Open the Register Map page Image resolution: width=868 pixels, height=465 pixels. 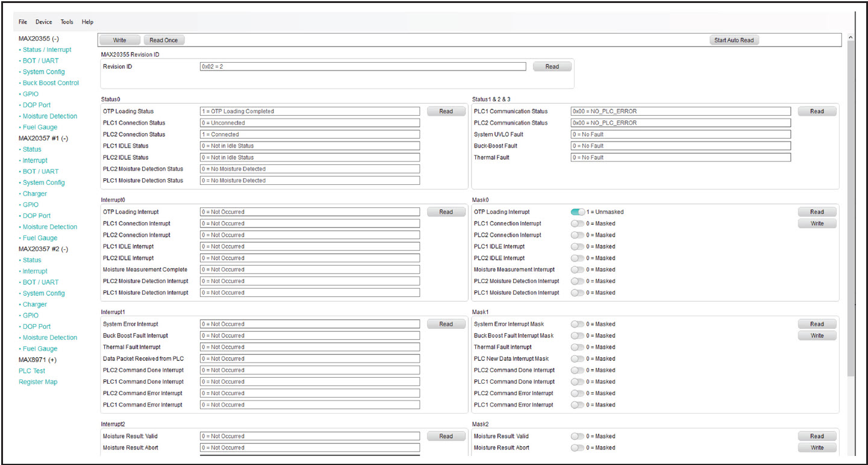(x=38, y=382)
